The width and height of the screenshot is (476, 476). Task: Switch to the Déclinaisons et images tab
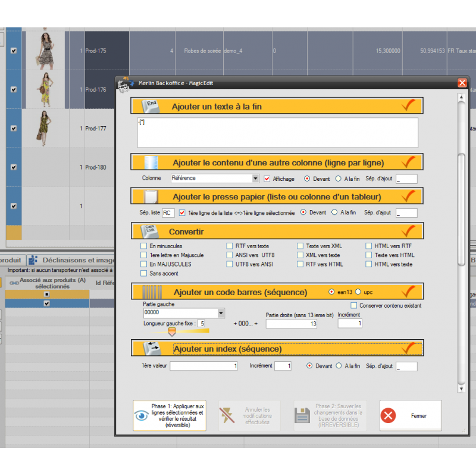tap(77, 260)
